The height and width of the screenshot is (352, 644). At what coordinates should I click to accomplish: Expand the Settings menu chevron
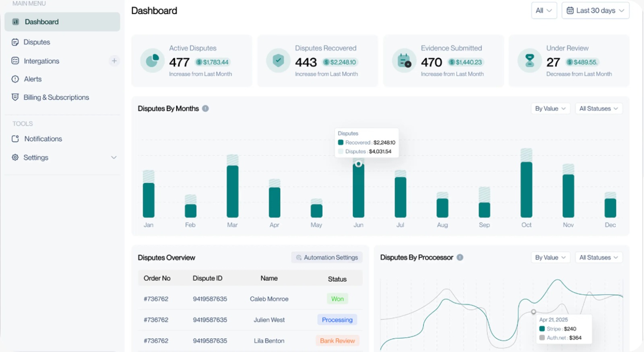click(x=114, y=158)
